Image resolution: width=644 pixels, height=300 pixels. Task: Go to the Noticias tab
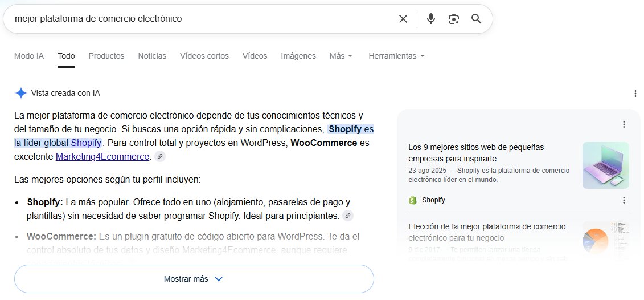coord(152,56)
